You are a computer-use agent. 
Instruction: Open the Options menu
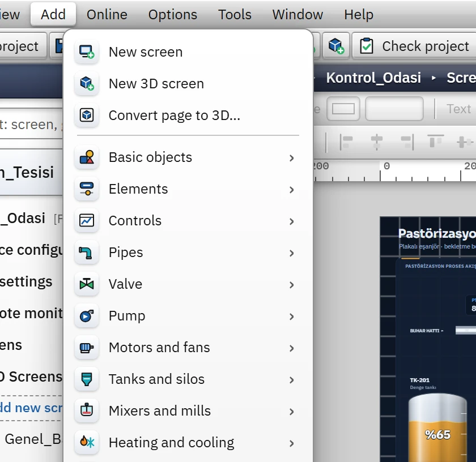[173, 14]
